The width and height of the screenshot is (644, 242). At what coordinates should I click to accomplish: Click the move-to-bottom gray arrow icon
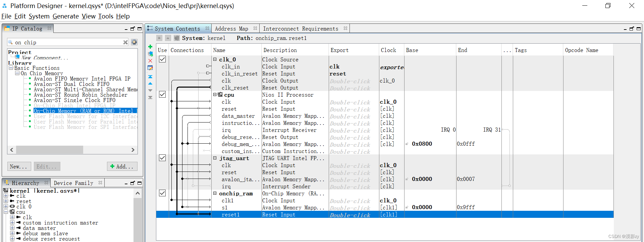click(150, 97)
